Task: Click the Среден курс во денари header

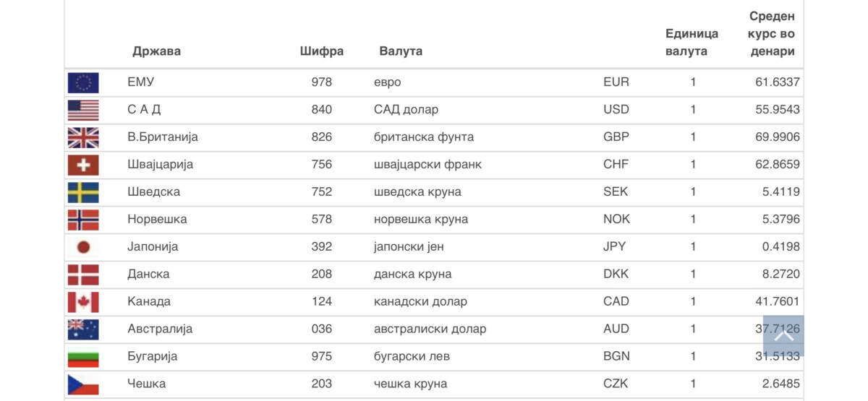Action: (772, 34)
